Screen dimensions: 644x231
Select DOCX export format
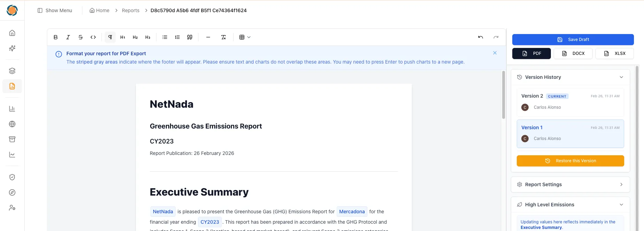573,53
